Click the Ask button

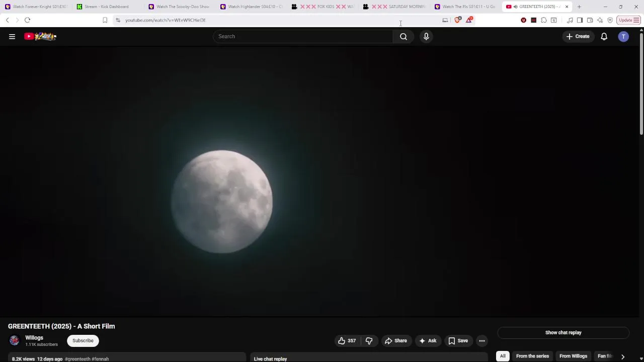pyautogui.click(x=428, y=341)
